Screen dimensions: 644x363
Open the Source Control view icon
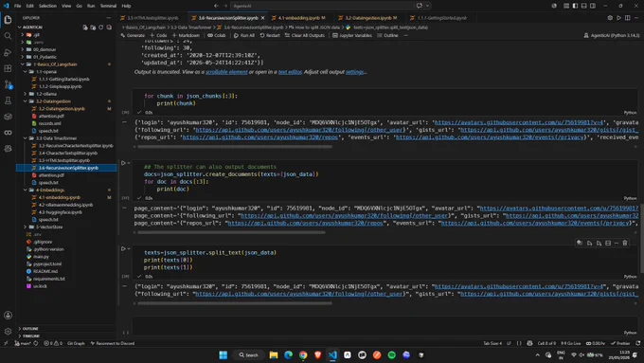[8, 84]
